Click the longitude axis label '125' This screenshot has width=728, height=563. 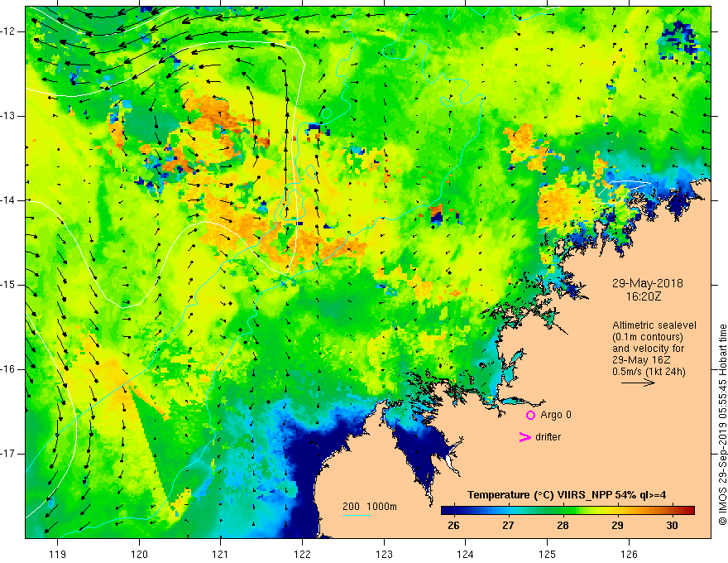click(x=548, y=554)
